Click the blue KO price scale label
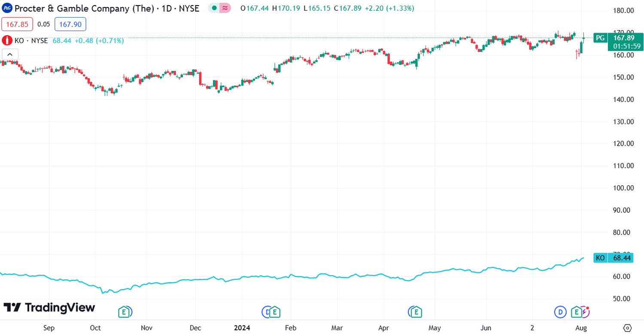This screenshot has height=334, width=644. coord(600,258)
